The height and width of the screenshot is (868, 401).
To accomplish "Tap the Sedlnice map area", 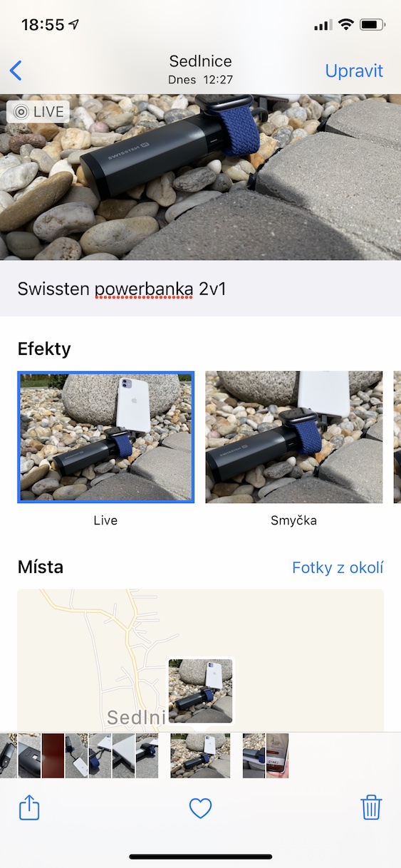I will coord(200,660).
